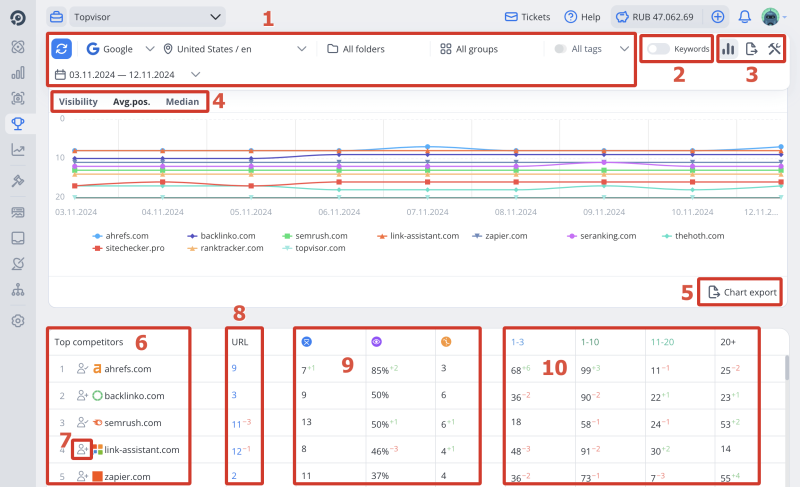The image size is (800, 487).
Task: Click the Top competitors column header
Action: (89, 342)
